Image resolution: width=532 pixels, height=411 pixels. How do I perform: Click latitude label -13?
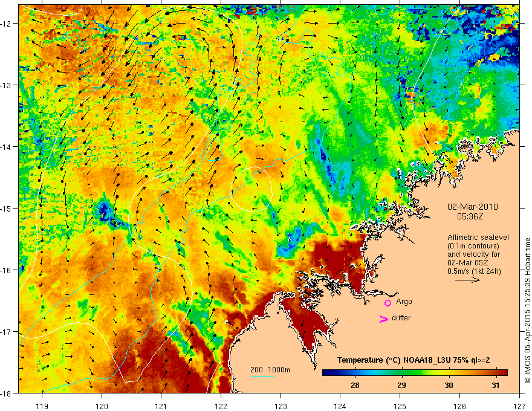pyautogui.click(x=7, y=85)
